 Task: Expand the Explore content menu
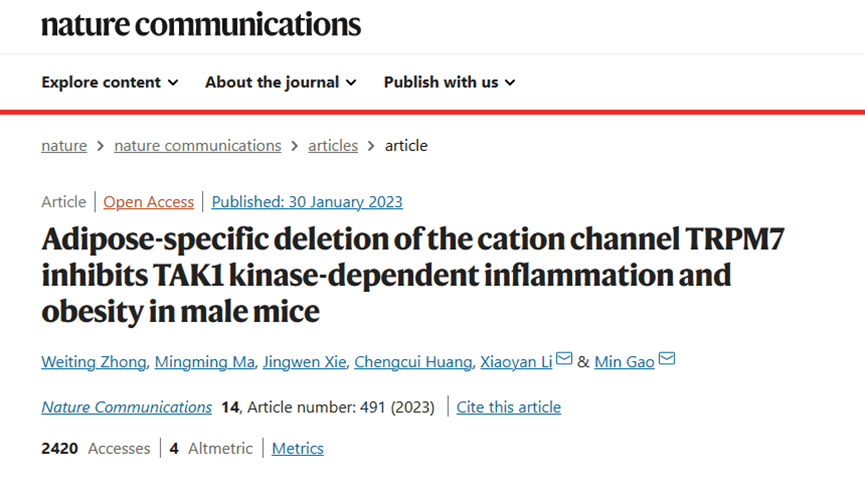click(110, 82)
